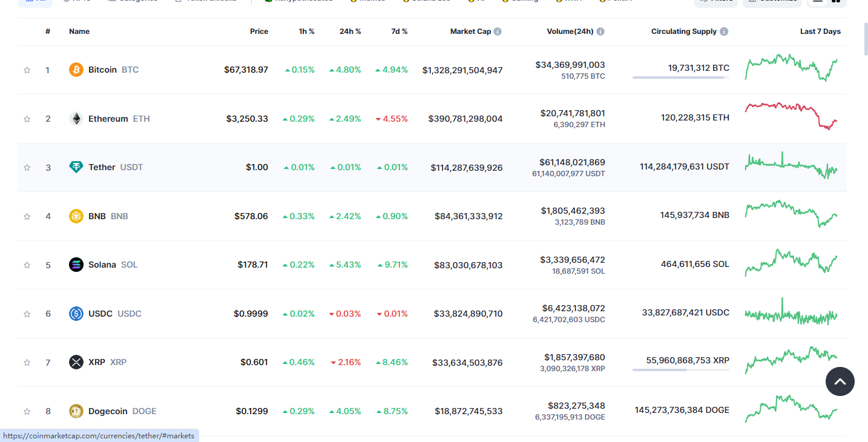Click the back-to-top arrow button
The width and height of the screenshot is (868, 442).
pyautogui.click(x=840, y=381)
